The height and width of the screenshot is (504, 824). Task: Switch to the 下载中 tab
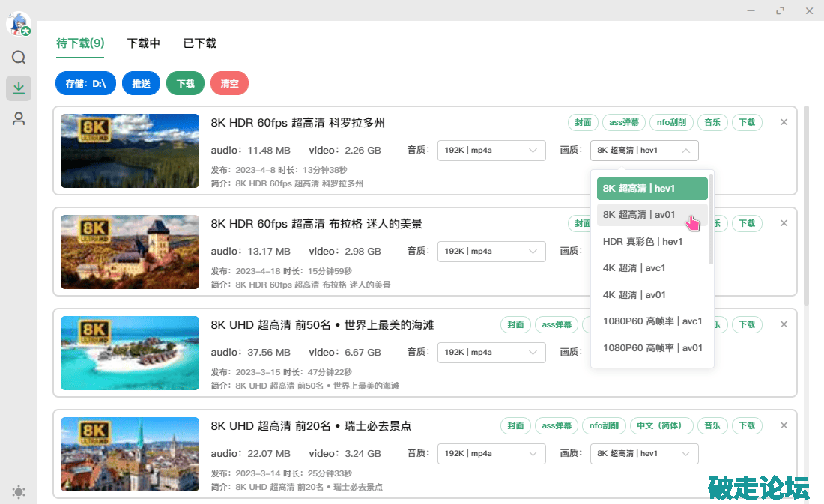point(144,43)
